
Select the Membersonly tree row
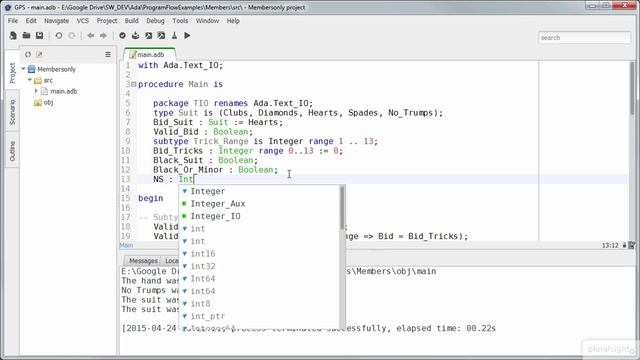[56, 69]
